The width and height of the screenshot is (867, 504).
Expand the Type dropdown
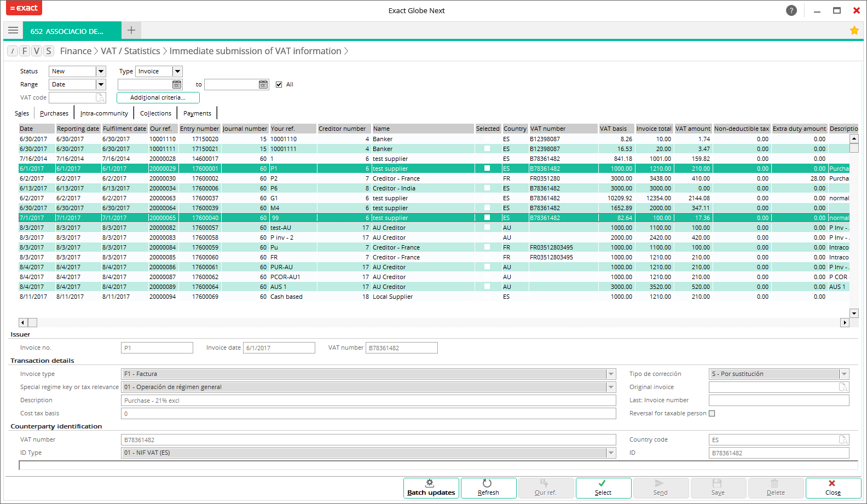click(177, 71)
